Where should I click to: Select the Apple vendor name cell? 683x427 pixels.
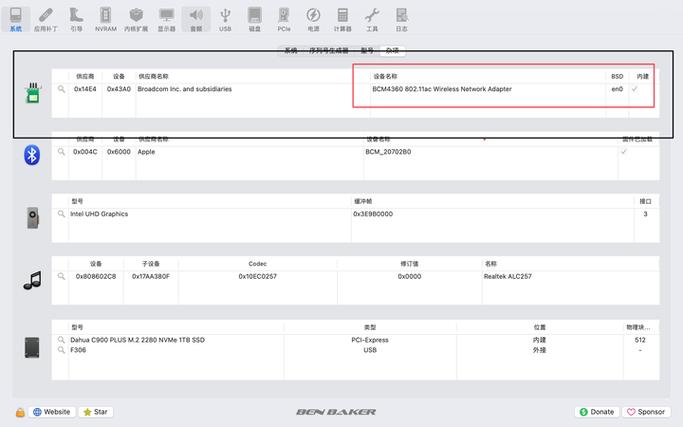coord(146,152)
